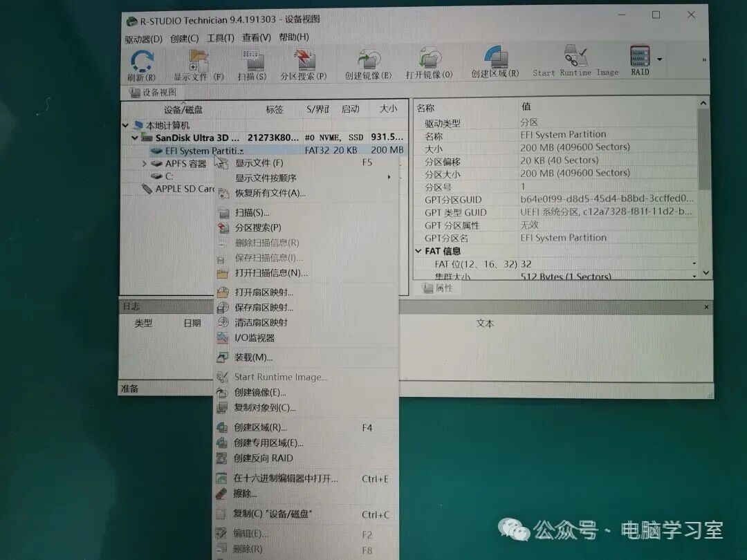Choose 恢复所有文件(A)... in context menu
Image resolution: width=747 pixels, height=560 pixels.
(270, 193)
